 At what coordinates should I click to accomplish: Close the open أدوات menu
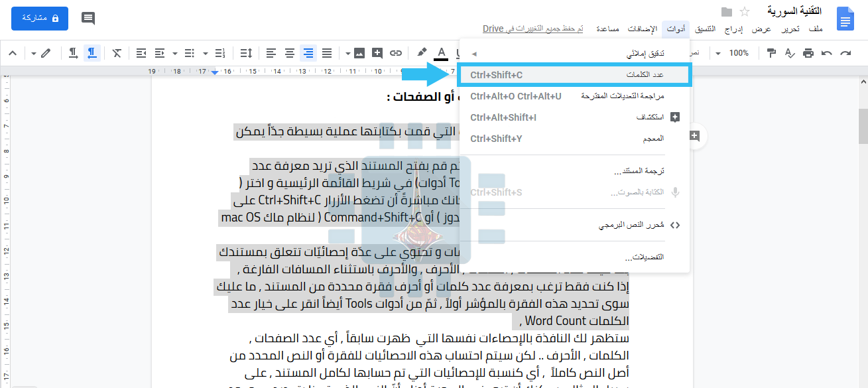[676, 29]
